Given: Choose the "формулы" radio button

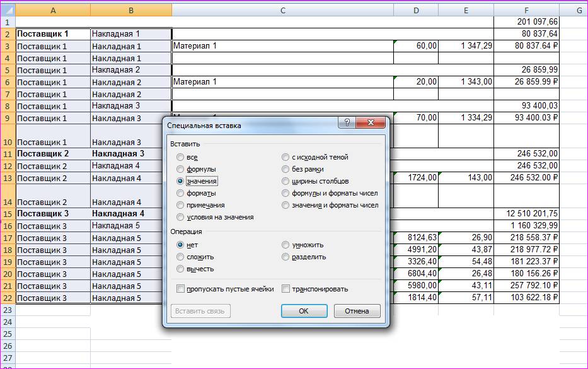Looking at the screenshot, I should (181, 169).
